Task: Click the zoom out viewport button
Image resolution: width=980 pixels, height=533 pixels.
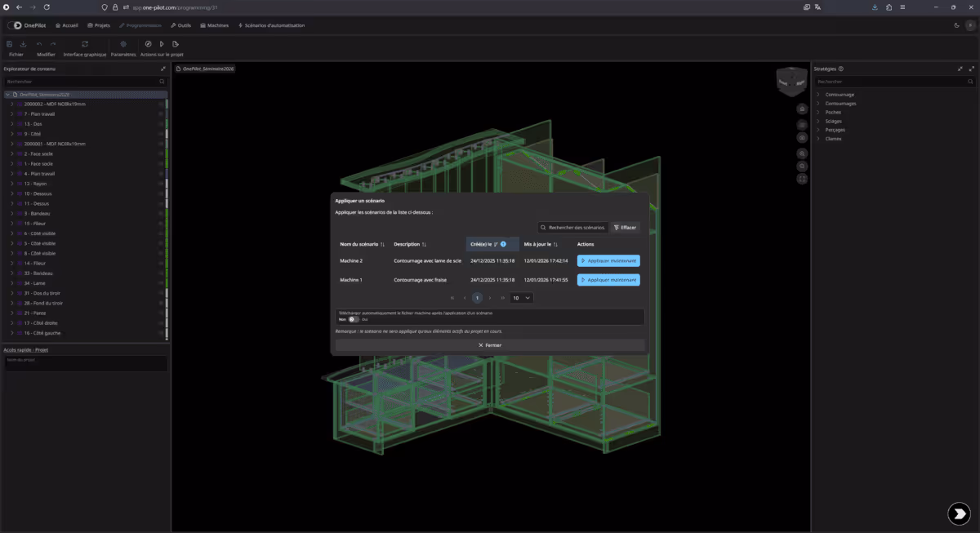Action: (803, 166)
